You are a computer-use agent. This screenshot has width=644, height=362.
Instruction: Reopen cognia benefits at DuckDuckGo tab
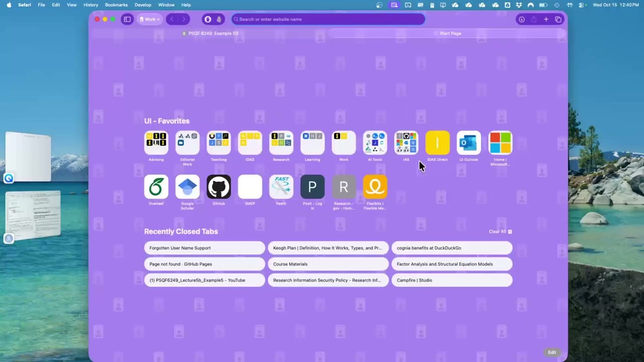pyautogui.click(x=452, y=248)
